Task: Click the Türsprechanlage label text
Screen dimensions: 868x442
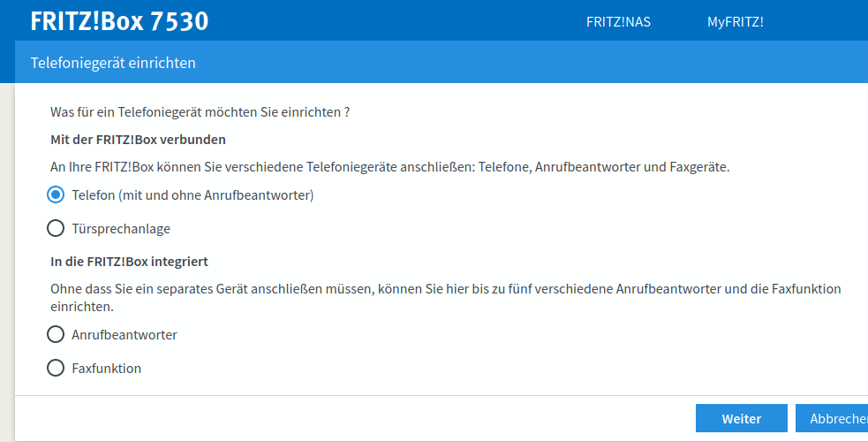Action: tap(121, 229)
